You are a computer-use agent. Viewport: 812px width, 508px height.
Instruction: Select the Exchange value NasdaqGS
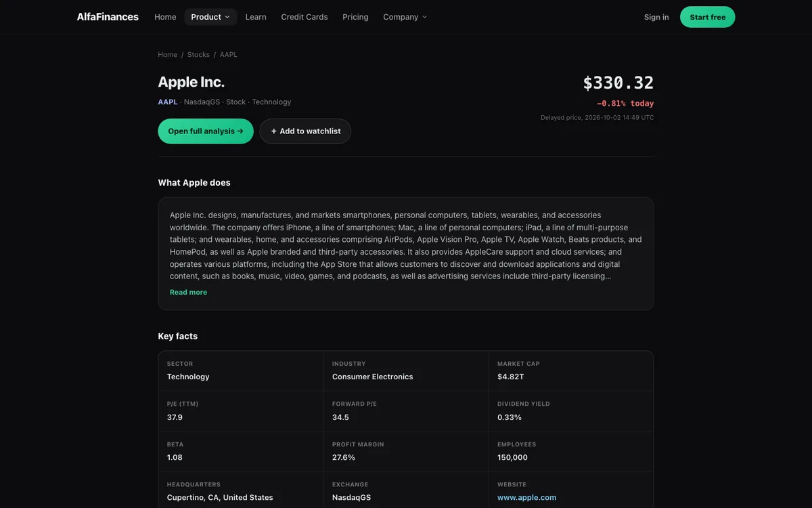click(x=352, y=498)
